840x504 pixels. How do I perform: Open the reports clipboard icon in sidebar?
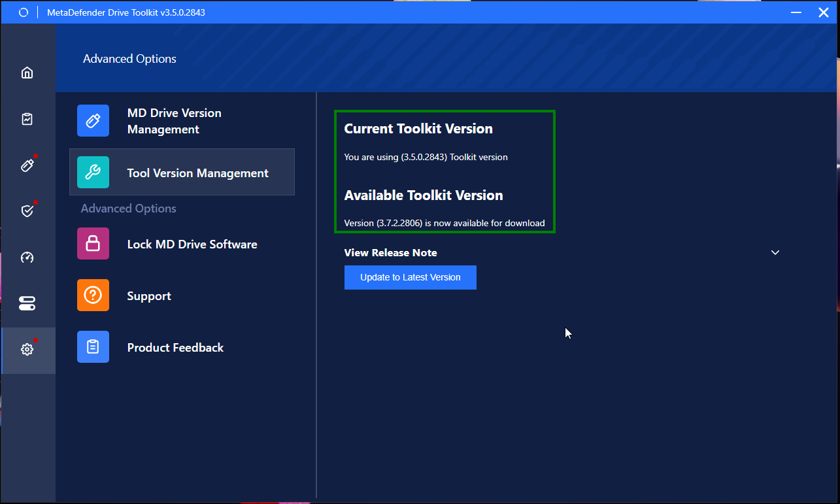click(27, 119)
